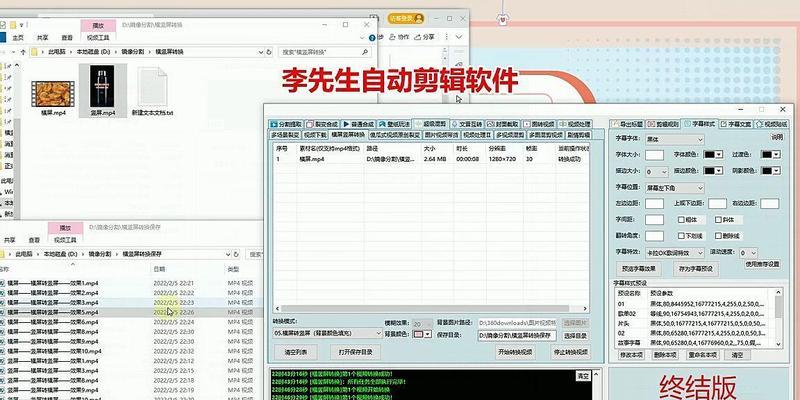
Task: Click the 修改本项 button
Action: pyautogui.click(x=631, y=355)
